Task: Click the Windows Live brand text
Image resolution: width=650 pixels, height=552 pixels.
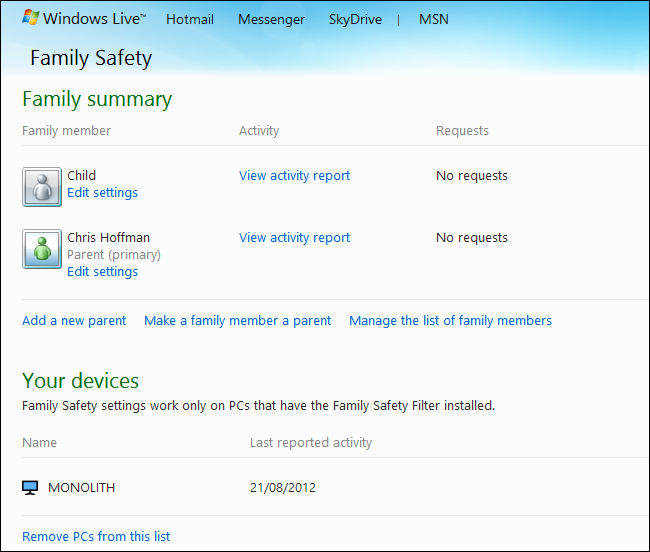Action: pos(96,19)
